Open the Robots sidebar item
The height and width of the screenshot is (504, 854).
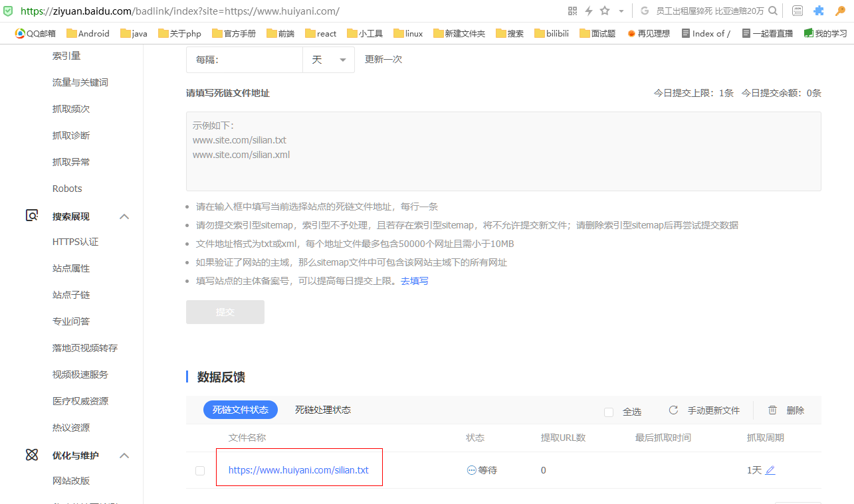coord(67,189)
